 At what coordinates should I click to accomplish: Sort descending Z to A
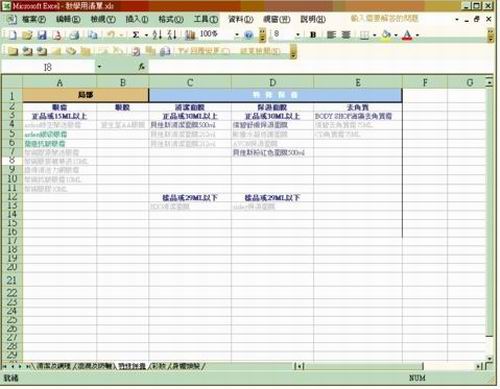coord(172,35)
